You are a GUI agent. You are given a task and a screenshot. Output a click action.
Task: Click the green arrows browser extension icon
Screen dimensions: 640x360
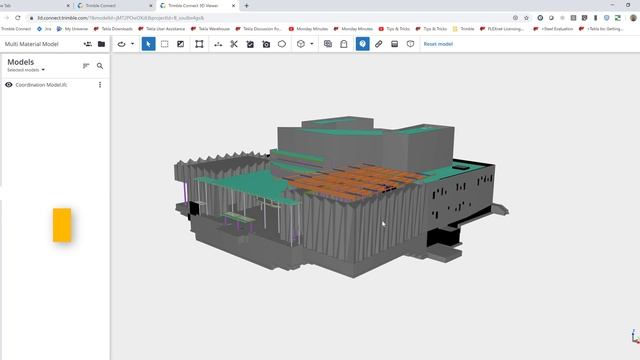618,18
